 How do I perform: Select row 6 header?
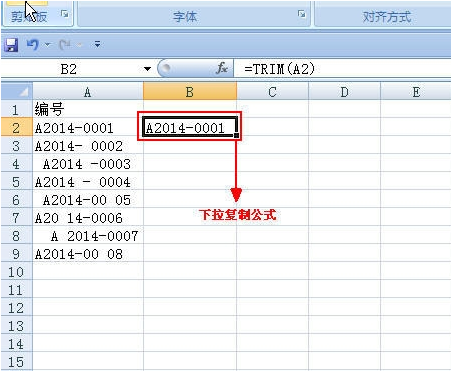tap(17, 199)
